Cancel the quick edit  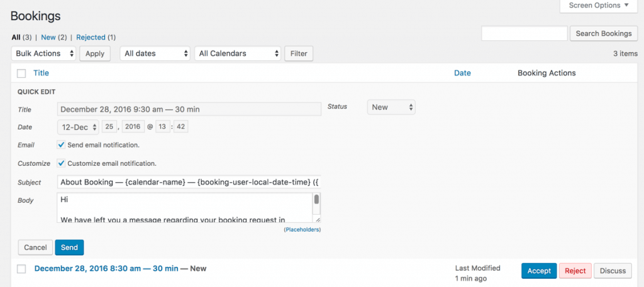tap(35, 247)
